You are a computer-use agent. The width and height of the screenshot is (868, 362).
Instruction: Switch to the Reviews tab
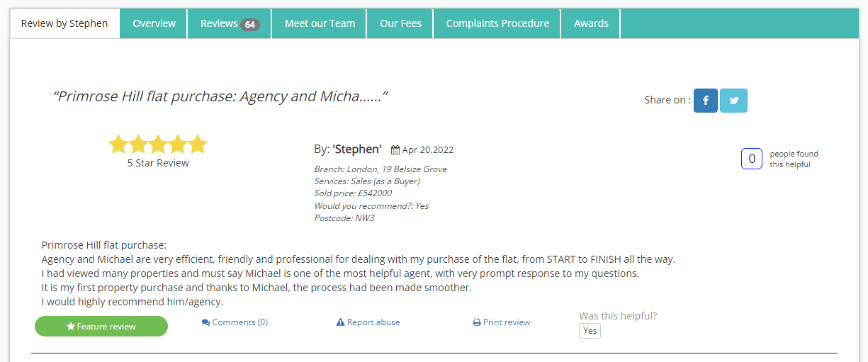tap(219, 23)
